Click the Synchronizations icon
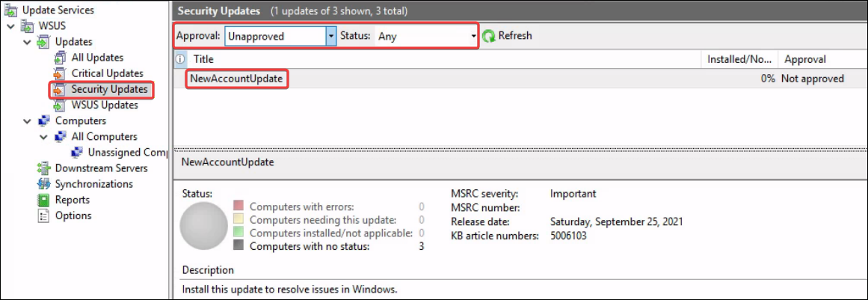Screen dimensions: 868x300 (x=43, y=184)
